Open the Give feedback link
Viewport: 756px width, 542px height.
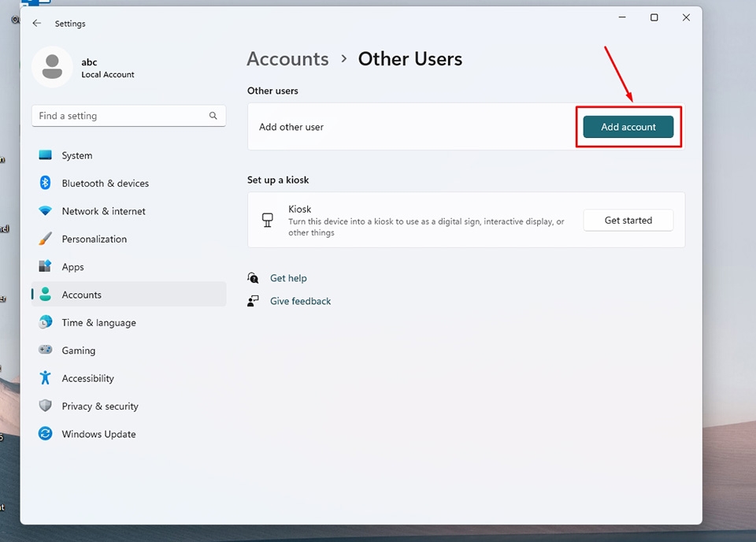click(x=300, y=302)
